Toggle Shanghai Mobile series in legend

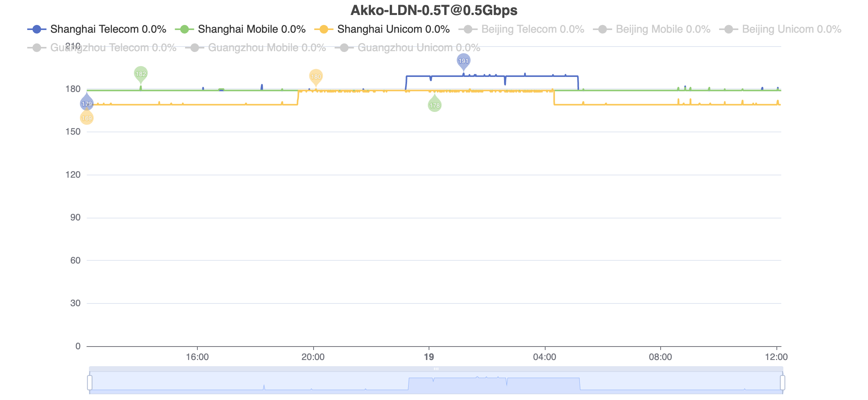(x=240, y=29)
